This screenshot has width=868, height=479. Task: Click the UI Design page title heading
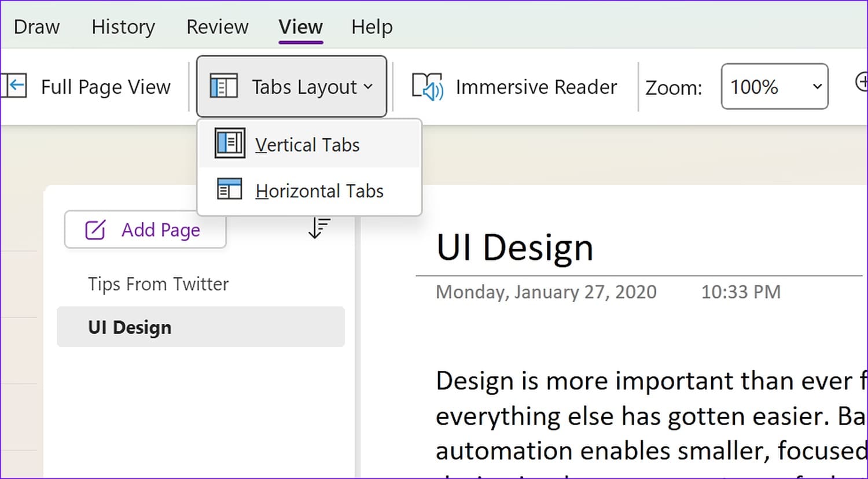pyautogui.click(x=514, y=248)
